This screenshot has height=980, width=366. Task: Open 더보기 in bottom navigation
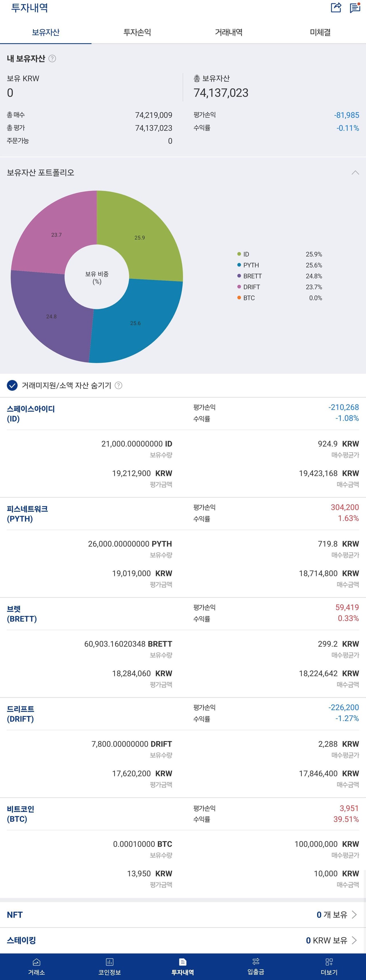(329, 967)
